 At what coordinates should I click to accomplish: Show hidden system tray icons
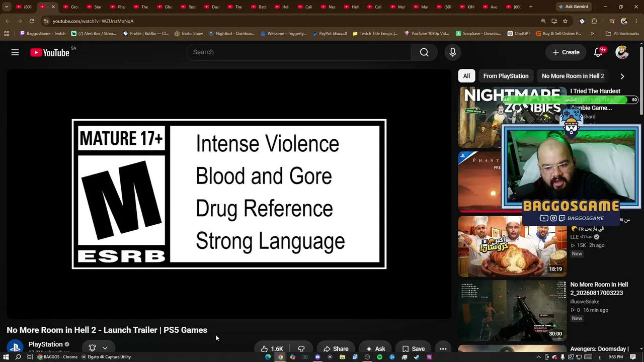coord(538,357)
